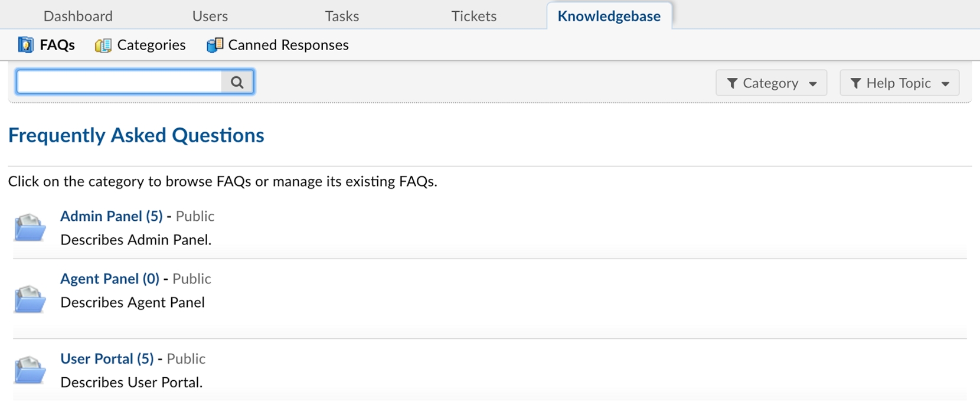Open Categories via its toolbar icon
Viewport: 980px width, 418px height.
tap(102, 44)
